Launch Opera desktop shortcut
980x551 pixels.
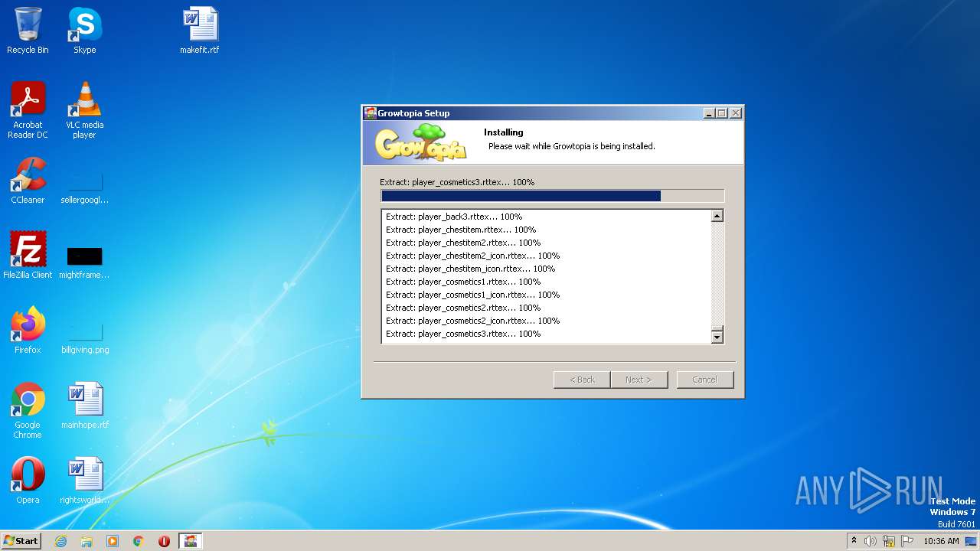28,481
